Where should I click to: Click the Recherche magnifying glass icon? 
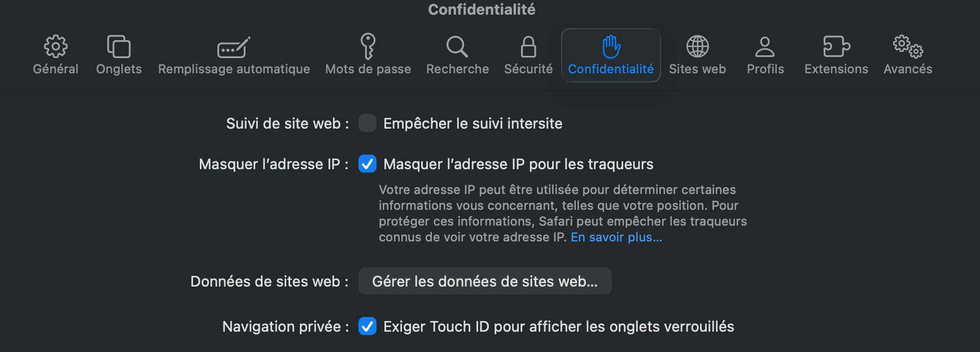pyautogui.click(x=457, y=48)
